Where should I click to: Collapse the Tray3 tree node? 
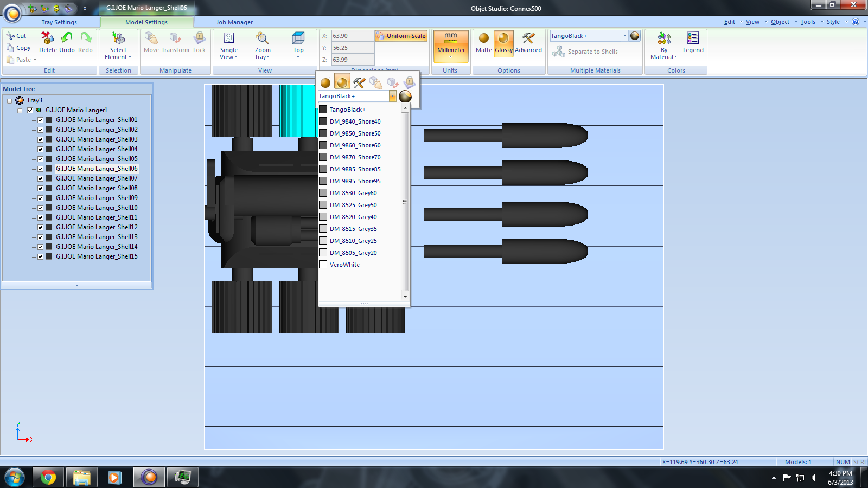tap(9, 100)
